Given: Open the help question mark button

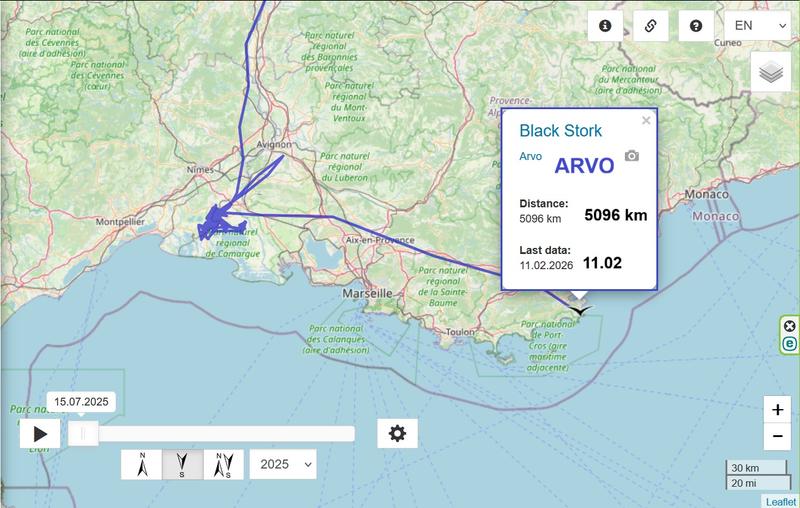Looking at the screenshot, I should tap(696, 26).
